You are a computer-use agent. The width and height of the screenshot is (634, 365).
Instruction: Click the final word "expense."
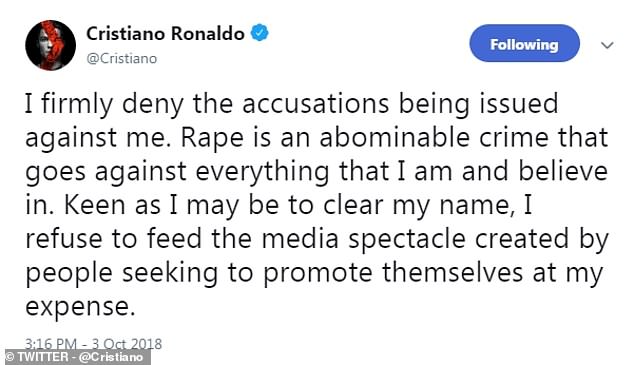coord(80,308)
